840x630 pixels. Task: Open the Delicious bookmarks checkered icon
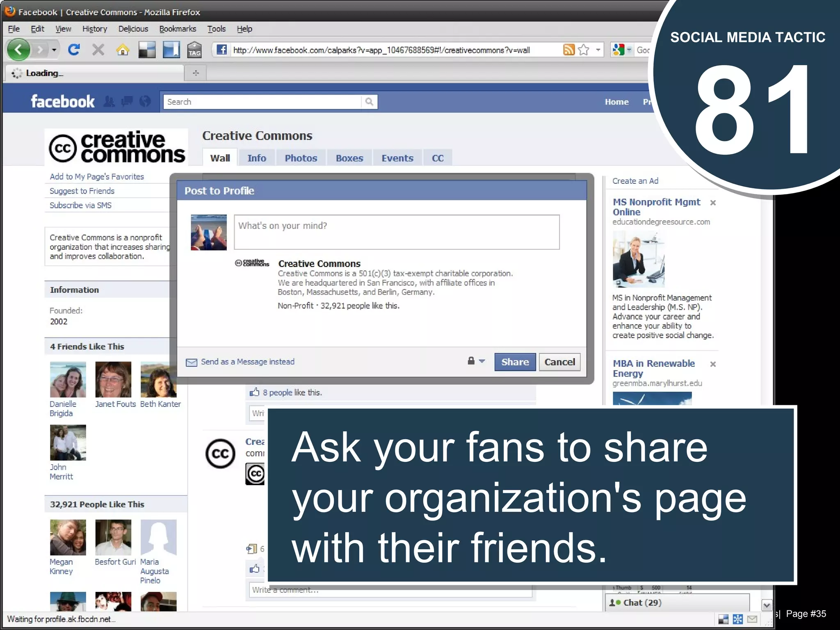point(147,50)
